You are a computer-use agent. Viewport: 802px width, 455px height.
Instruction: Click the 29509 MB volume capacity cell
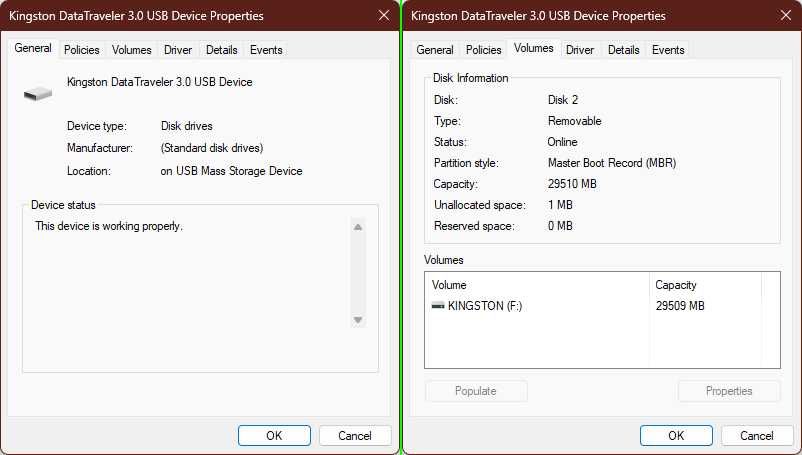tap(680, 306)
